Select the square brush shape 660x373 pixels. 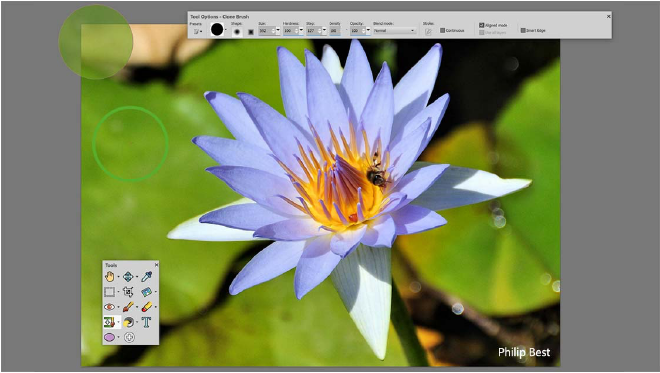(x=251, y=32)
